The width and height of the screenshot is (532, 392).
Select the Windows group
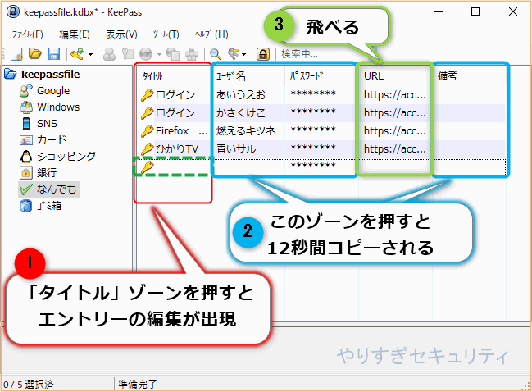[58, 107]
